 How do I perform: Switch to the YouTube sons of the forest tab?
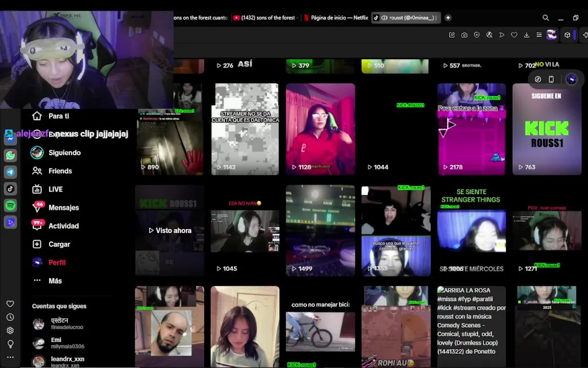265,18
